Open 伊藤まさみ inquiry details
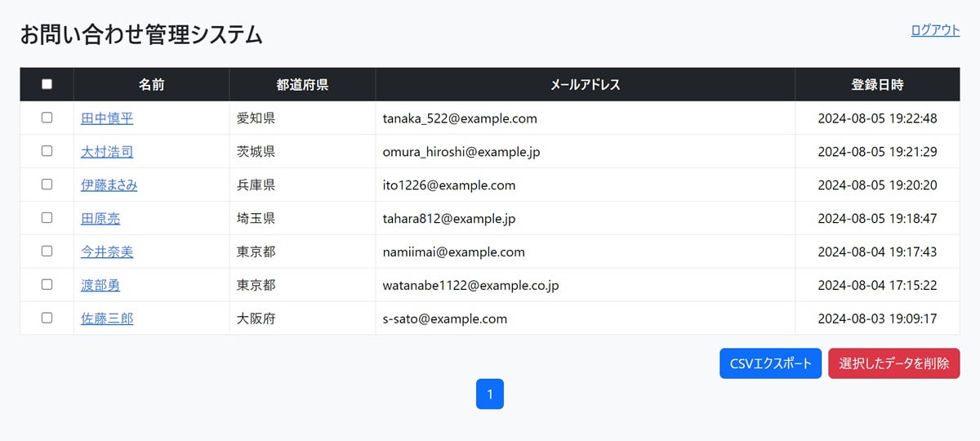 pos(109,185)
